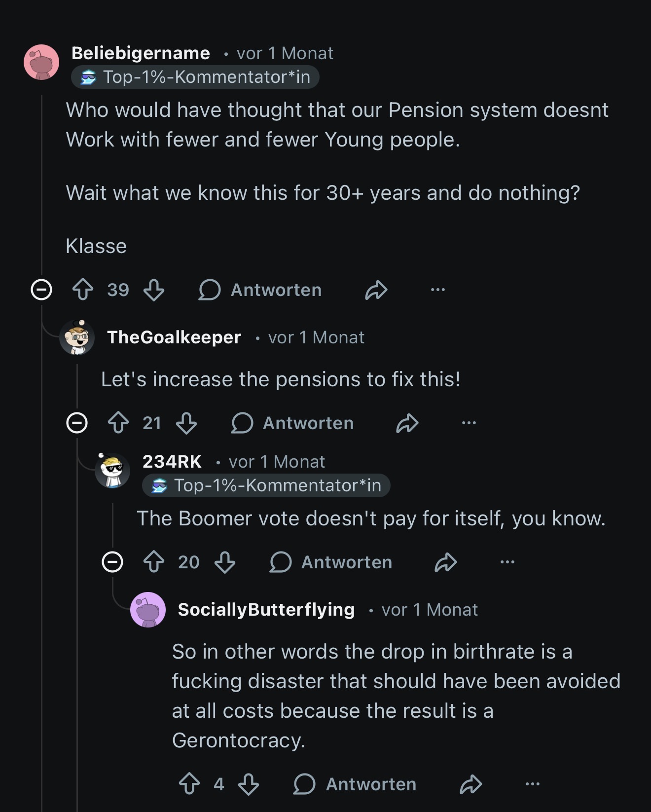The image size is (651, 812).
Task: Open SociallyButterflying's profile by username
Action: point(266,610)
